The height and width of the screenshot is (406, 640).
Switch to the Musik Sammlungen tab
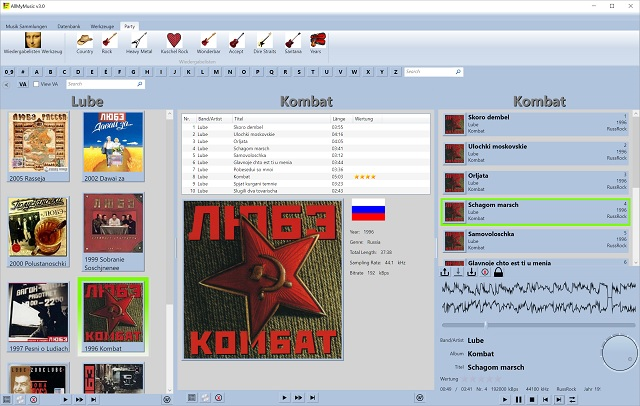coord(26,26)
